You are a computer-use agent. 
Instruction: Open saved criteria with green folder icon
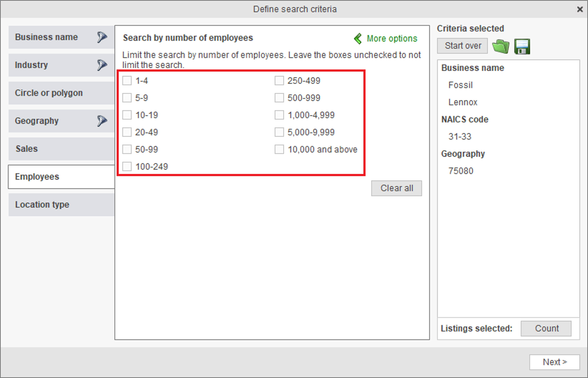[x=501, y=46]
